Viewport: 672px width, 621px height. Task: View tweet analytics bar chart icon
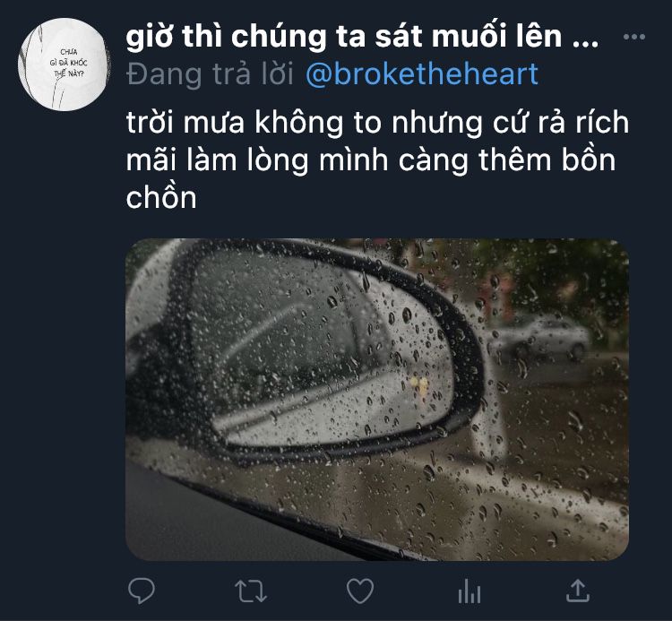470,591
